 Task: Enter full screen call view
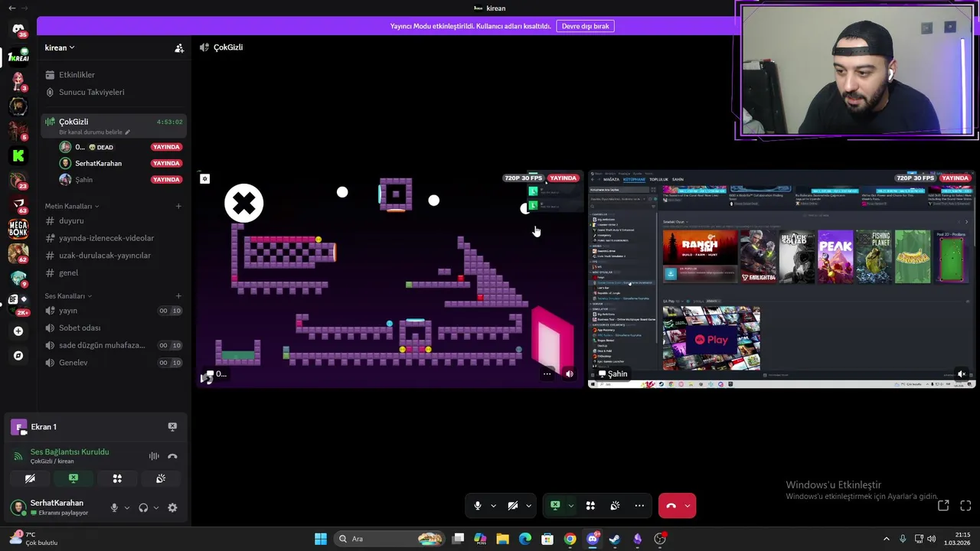click(x=965, y=505)
